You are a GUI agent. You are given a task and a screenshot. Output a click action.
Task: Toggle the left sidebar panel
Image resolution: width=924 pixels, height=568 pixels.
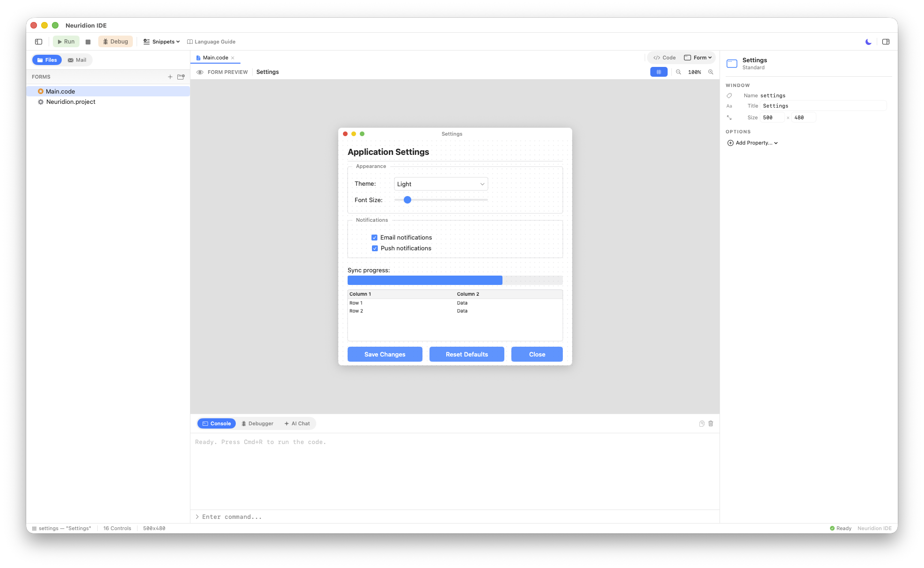click(x=38, y=41)
